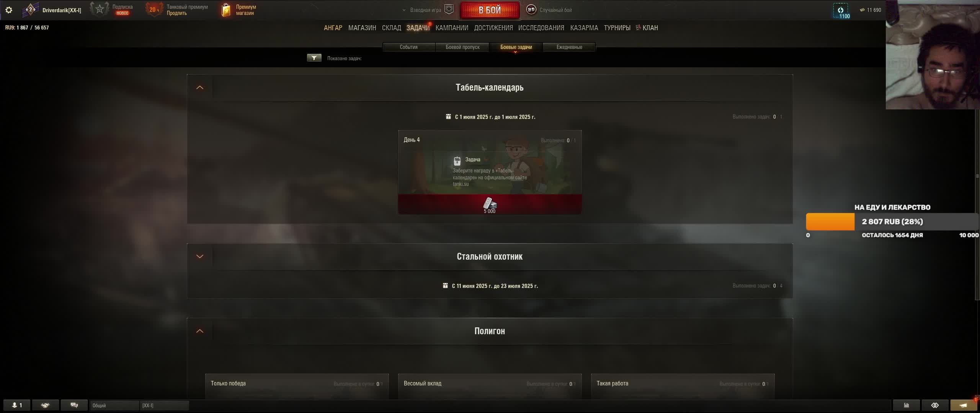Open the ИССЛЕДОВАНИЯ menu
The height and width of the screenshot is (413, 980).
(541, 28)
